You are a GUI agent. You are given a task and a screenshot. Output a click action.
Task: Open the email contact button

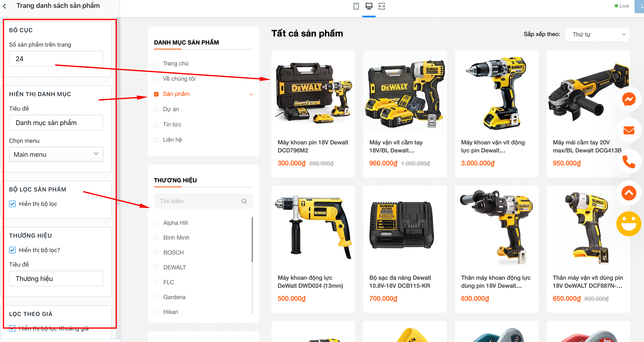coord(629,130)
